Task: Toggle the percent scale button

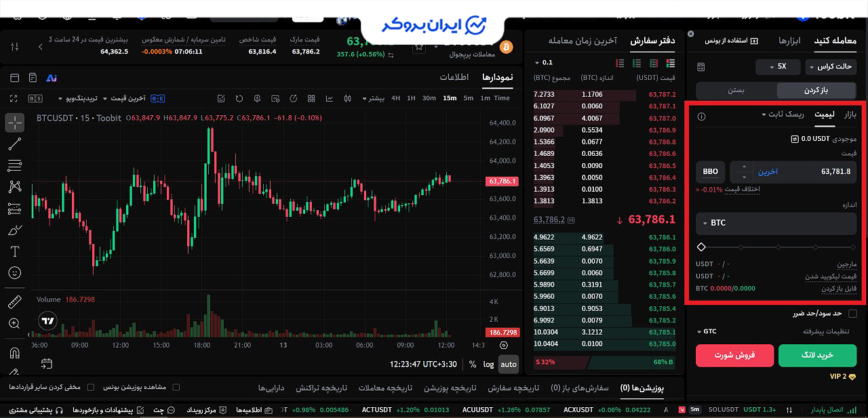Action: pyautogui.click(x=473, y=364)
